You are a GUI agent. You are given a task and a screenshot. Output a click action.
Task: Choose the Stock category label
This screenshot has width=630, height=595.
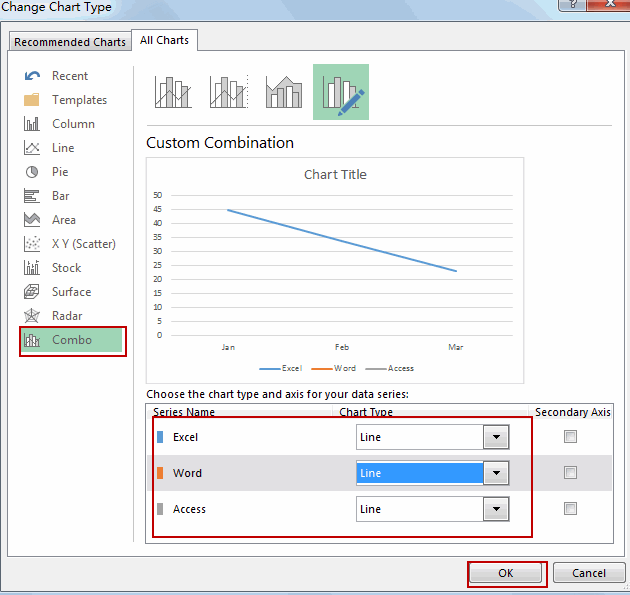(x=66, y=268)
